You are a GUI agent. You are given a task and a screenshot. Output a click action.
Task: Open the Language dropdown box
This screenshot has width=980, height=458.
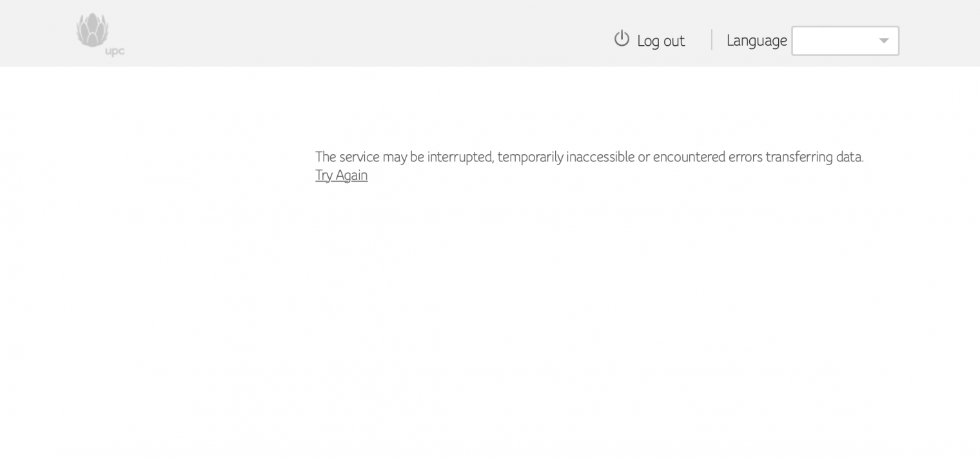click(845, 41)
